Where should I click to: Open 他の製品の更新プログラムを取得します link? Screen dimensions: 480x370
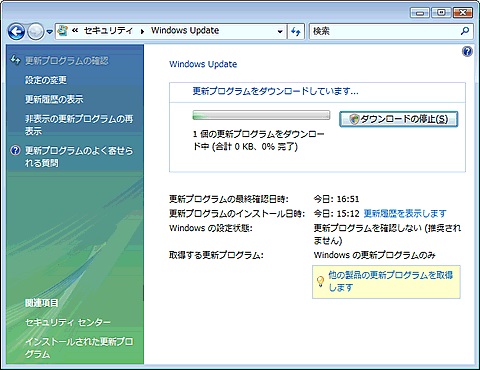(391, 281)
